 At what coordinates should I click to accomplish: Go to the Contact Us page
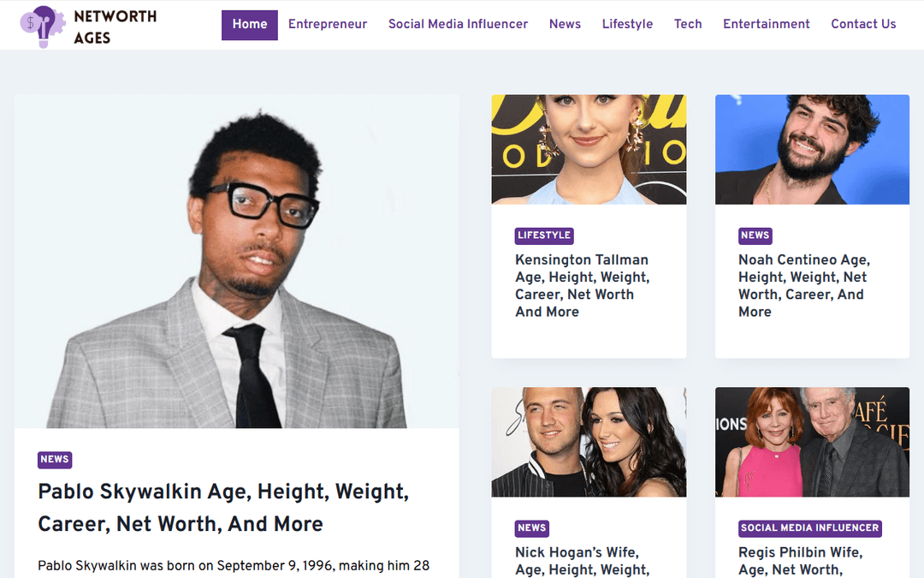[x=863, y=25]
